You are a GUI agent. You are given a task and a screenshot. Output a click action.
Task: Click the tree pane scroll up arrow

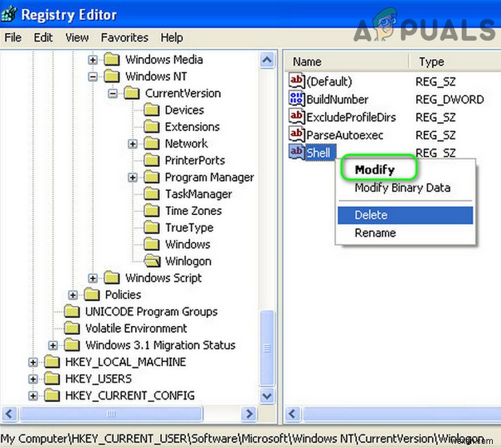point(267,60)
